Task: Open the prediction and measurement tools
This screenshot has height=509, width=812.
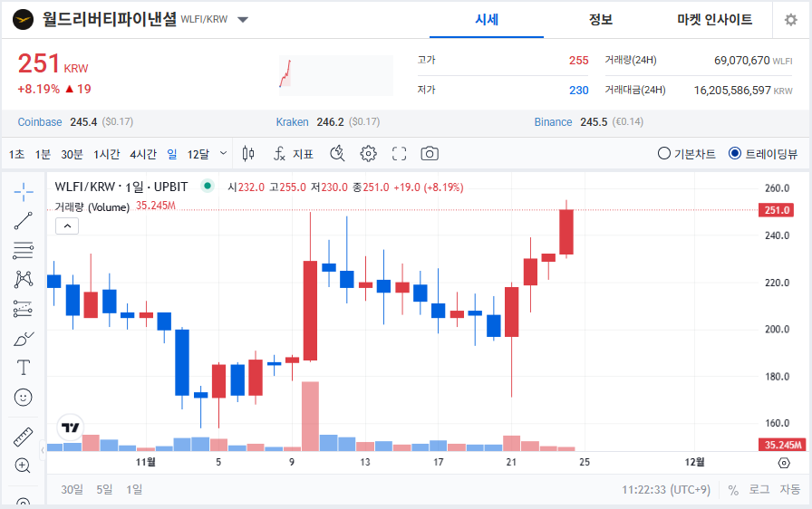Action: pos(24,309)
